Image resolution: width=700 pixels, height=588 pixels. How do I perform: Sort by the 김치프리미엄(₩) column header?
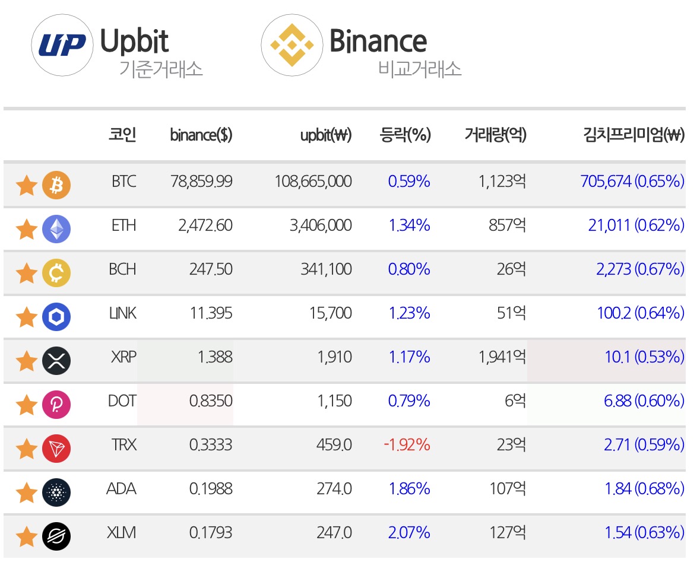634,135
